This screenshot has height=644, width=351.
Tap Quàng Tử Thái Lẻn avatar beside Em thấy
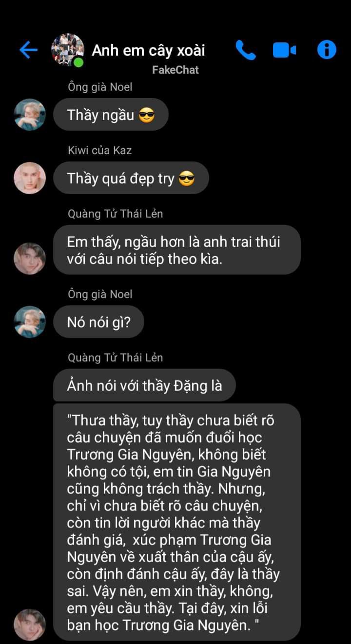[30, 259]
